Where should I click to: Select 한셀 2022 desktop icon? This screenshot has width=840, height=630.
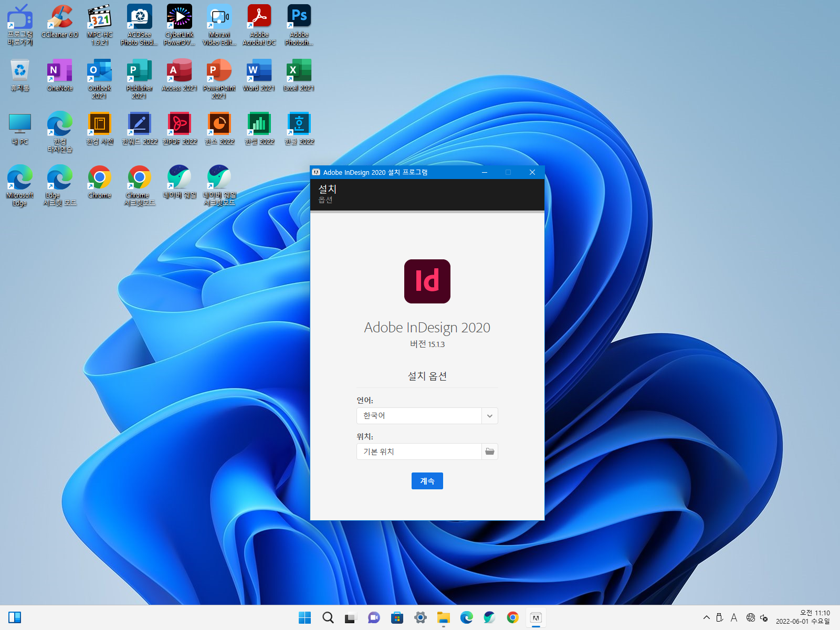tap(259, 128)
